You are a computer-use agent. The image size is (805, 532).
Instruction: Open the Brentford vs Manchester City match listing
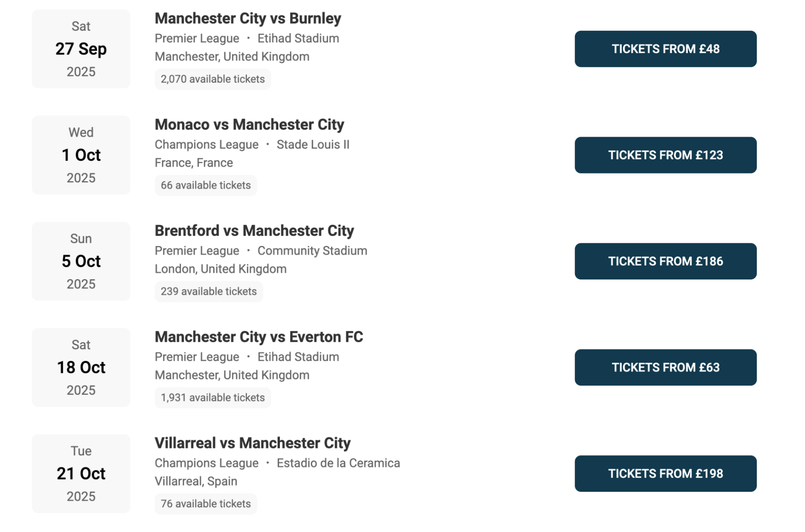(x=254, y=230)
